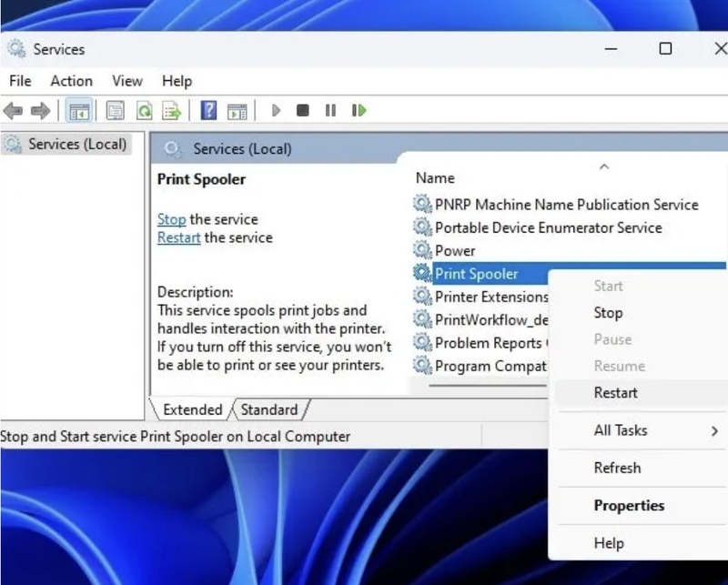Click the Restart the service link
Screen dimensions: 728x585
[x=178, y=237]
